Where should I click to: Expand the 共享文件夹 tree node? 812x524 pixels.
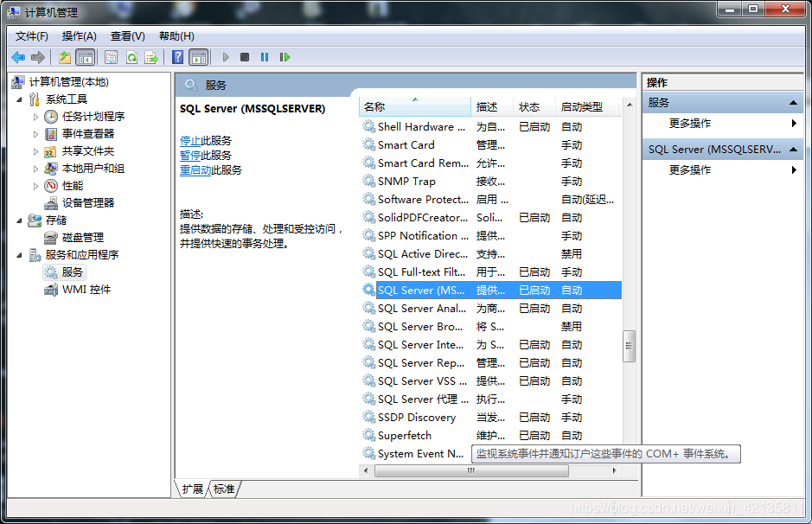(x=35, y=151)
